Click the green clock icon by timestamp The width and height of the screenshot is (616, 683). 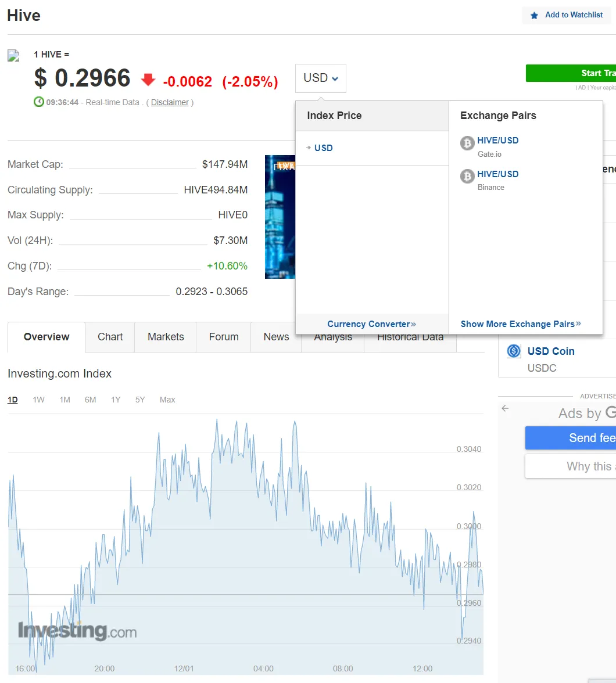tap(39, 102)
